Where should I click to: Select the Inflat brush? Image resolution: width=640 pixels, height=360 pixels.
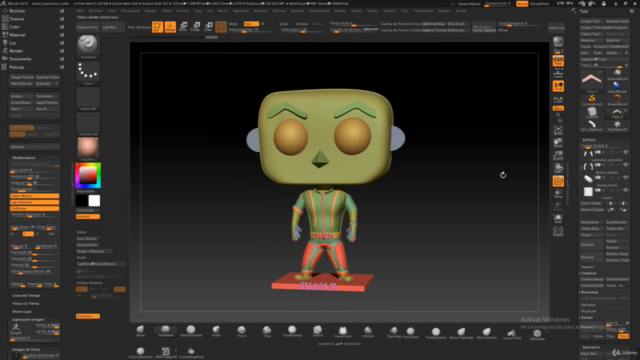tap(216, 331)
